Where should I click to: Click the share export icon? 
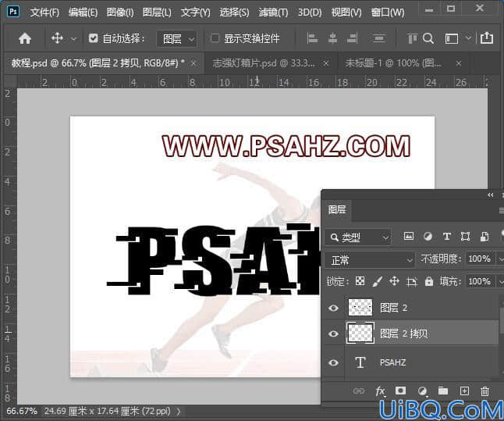(487, 37)
